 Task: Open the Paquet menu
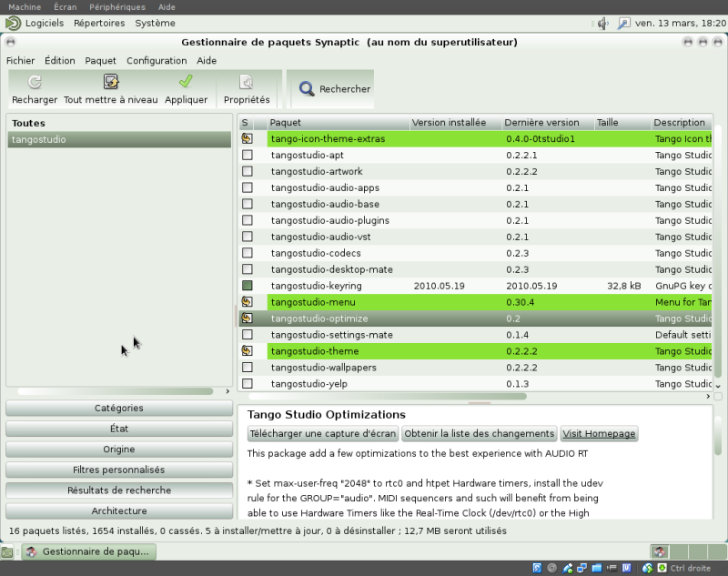(100, 61)
